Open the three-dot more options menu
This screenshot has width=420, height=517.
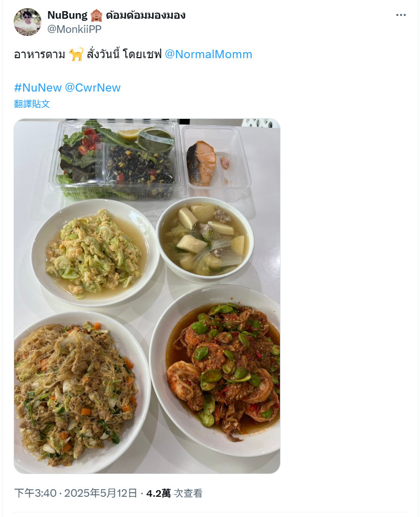(x=401, y=15)
